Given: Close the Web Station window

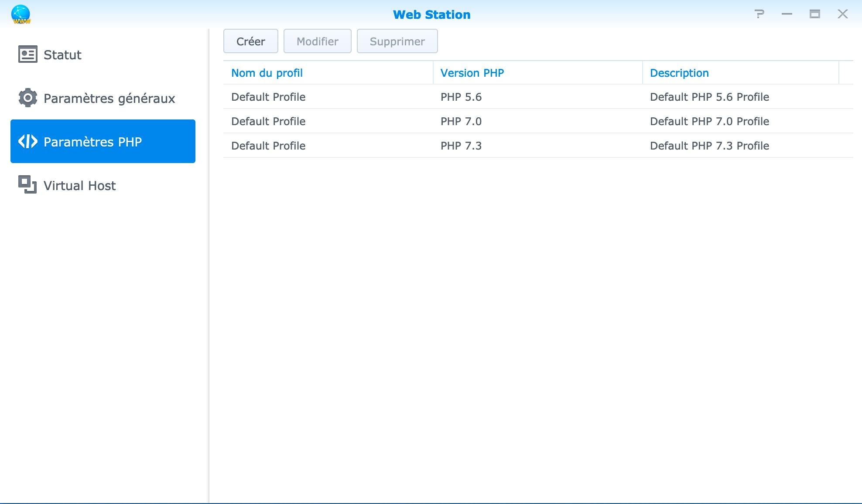Looking at the screenshot, I should click(842, 14).
